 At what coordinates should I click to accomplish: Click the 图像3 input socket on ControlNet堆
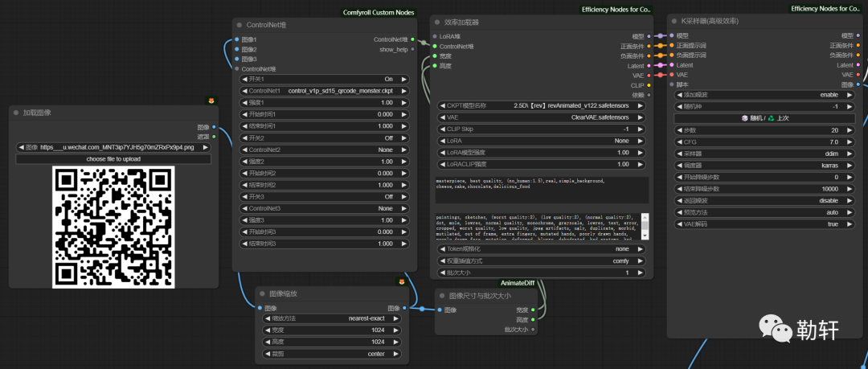(x=237, y=59)
